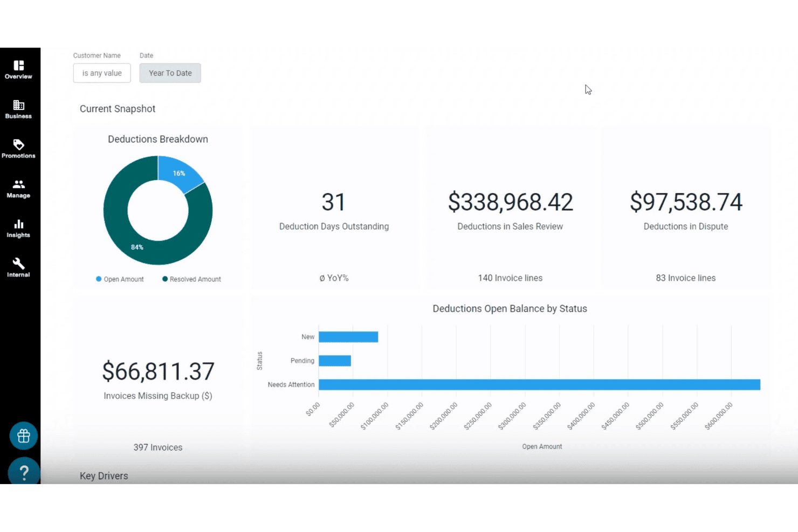The image size is (798, 532).
Task: Click the '397 Invoices' text
Action: [x=158, y=447]
